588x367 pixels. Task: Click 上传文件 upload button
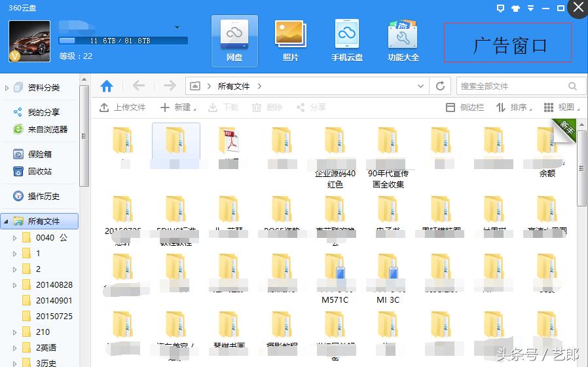[x=122, y=107]
